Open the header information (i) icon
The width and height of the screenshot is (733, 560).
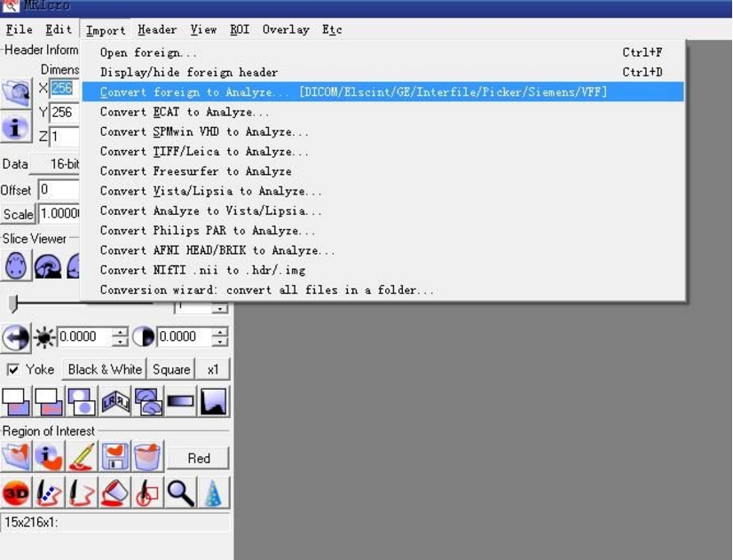tap(16, 127)
